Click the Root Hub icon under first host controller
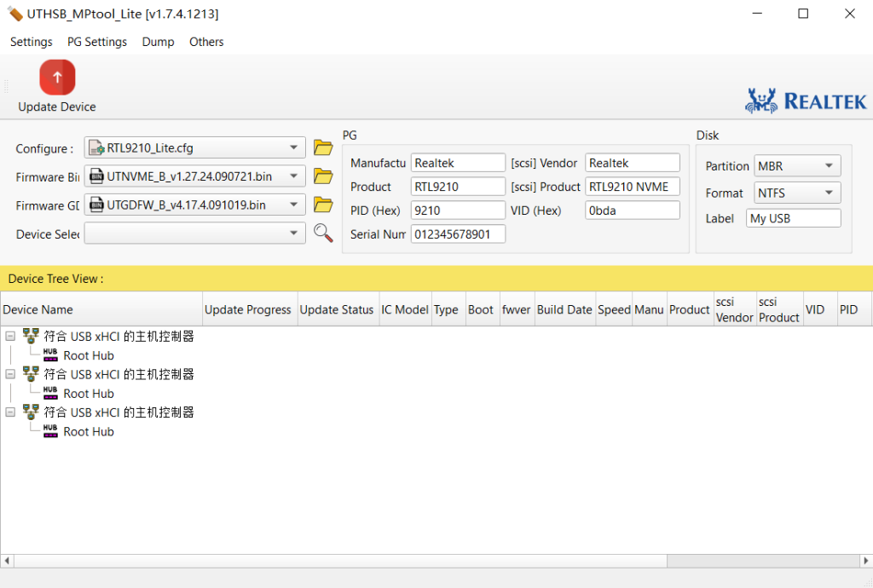873x588 pixels. click(x=50, y=355)
